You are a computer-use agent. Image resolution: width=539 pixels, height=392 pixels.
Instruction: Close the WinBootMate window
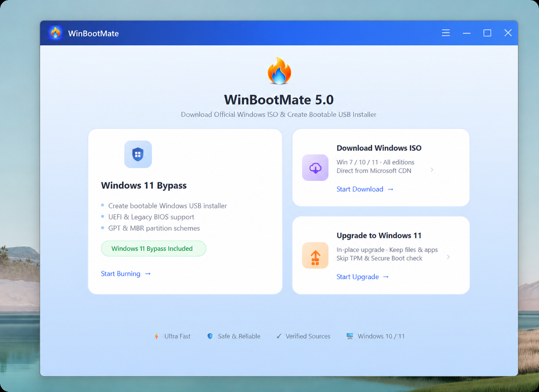coord(508,33)
